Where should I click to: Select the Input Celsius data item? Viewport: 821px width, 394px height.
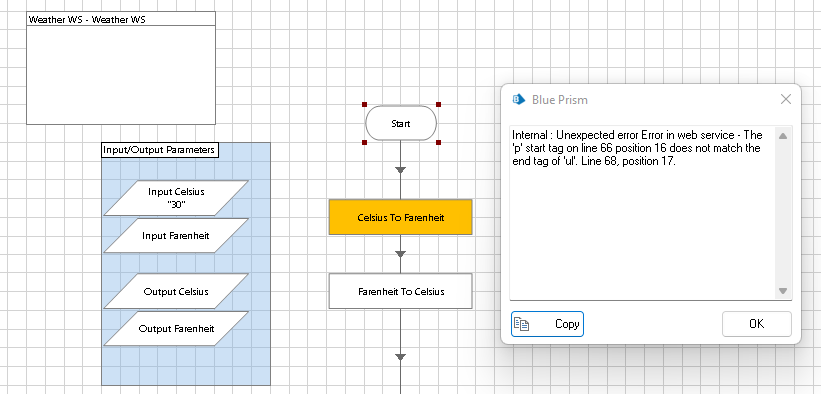click(x=176, y=198)
